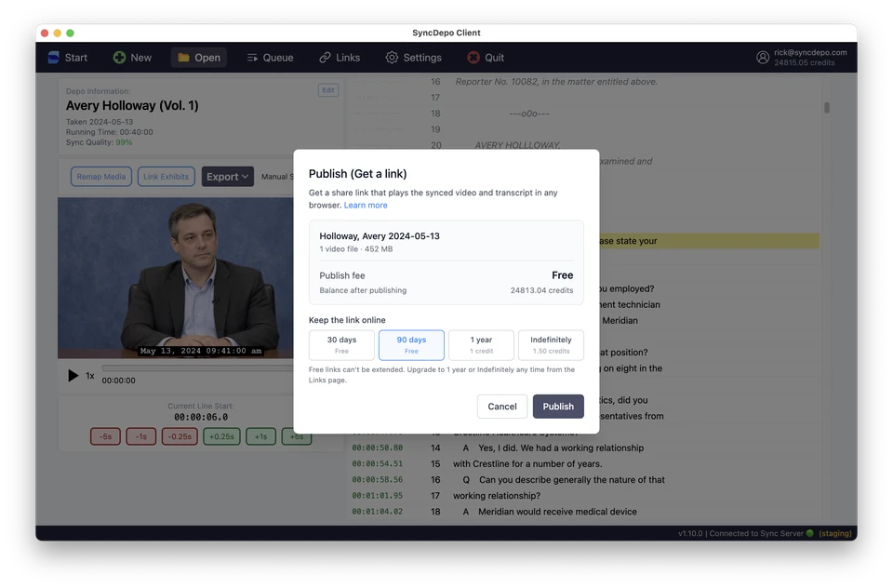Select the Indefinitely 1.50 credits option
The height and width of the screenshot is (588, 893).
click(x=551, y=345)
